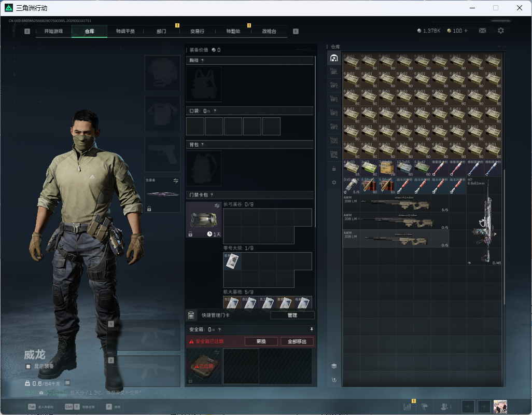Open the 改枪台 tab
The height and width of the screenshot is (415, 532).
(269, 31)
